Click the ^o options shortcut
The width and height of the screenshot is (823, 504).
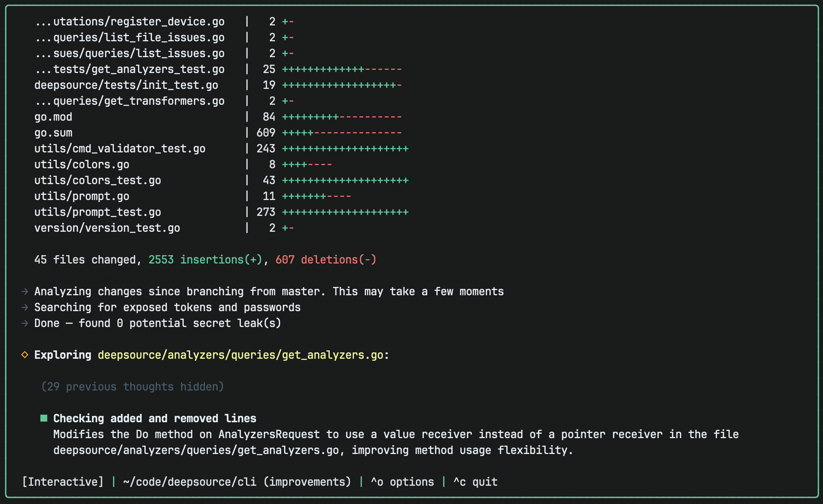[x=402, y=482]
